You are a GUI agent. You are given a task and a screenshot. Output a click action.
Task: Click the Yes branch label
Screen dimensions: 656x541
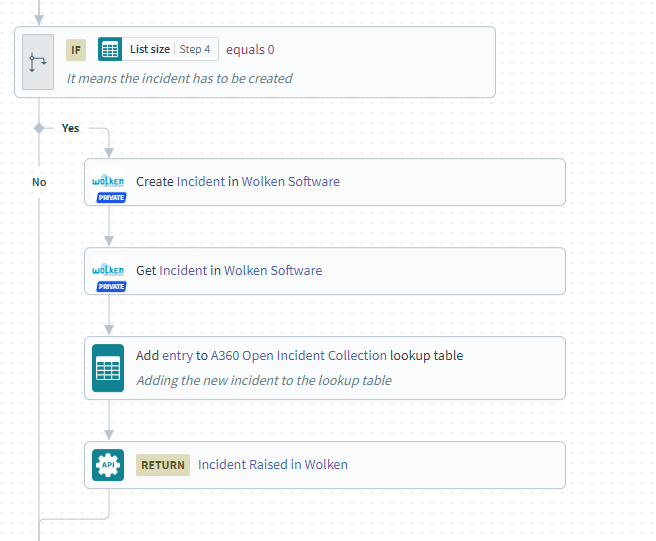click(x=70, y=128)
